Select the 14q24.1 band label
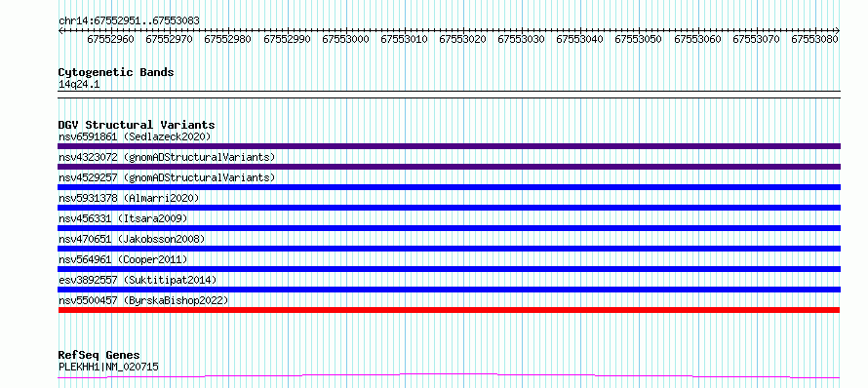Screen dimensions: 868x388 point(79,85)
